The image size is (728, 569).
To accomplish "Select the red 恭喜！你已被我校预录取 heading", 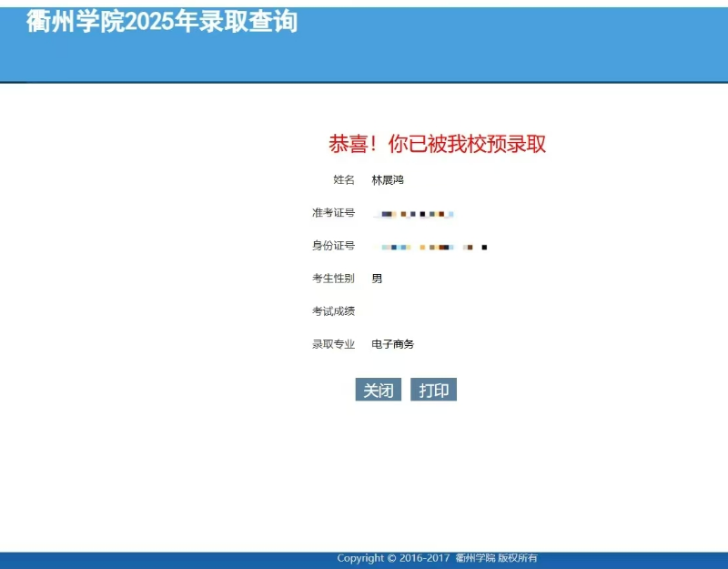I will pyautogui.click(x=437, y=144).
